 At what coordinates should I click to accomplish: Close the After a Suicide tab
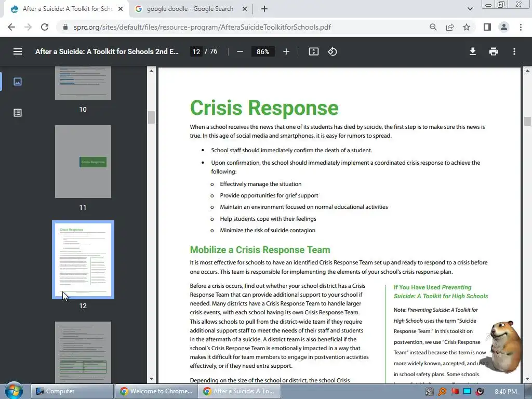121,9
